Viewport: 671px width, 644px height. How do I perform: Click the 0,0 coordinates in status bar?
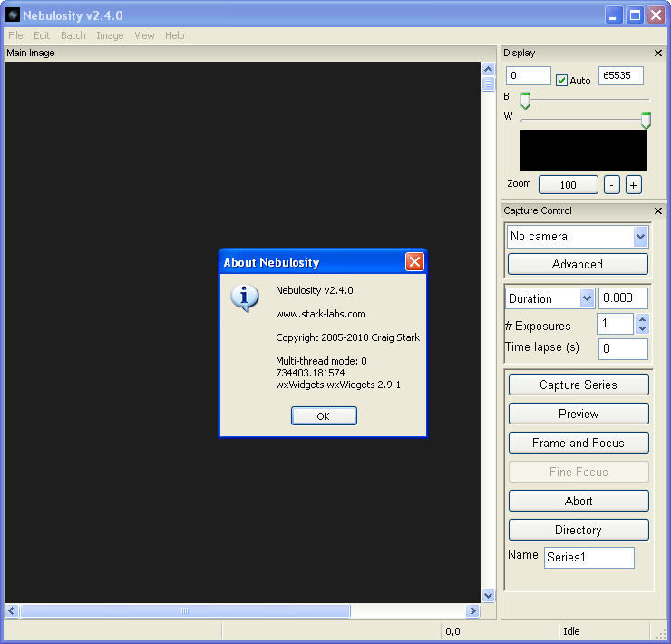click(x=452, y=631)
